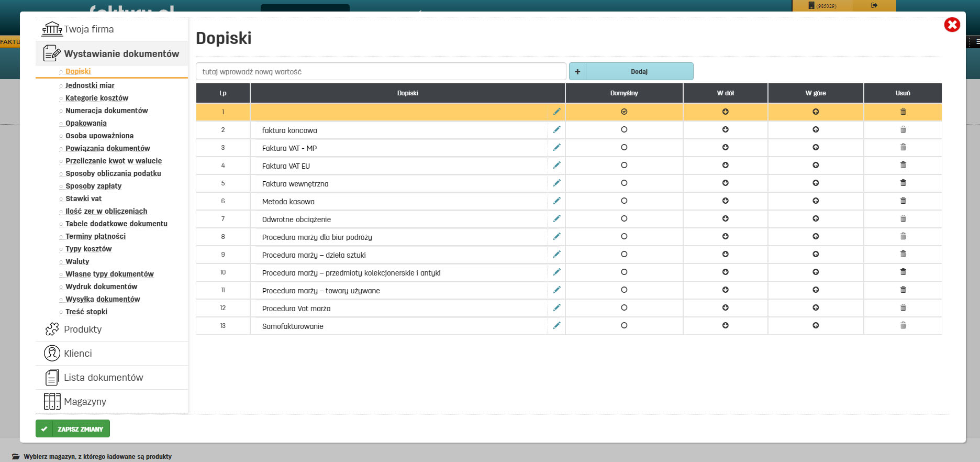Open Jednostki miar settings page
980x462 pixels.
point(90,85)
